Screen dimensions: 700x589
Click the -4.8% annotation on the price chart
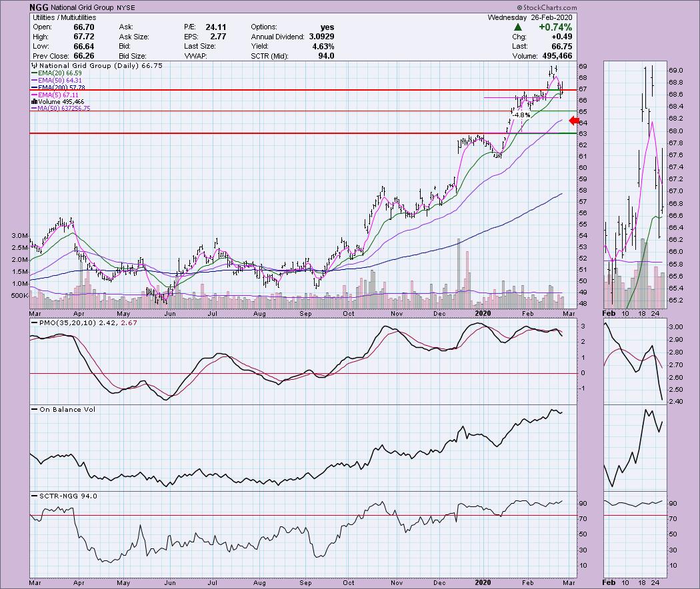(x=521, y=115)
